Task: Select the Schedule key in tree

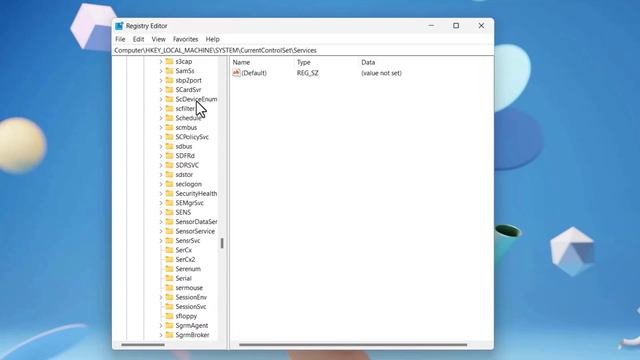Action: pos(188,118)
